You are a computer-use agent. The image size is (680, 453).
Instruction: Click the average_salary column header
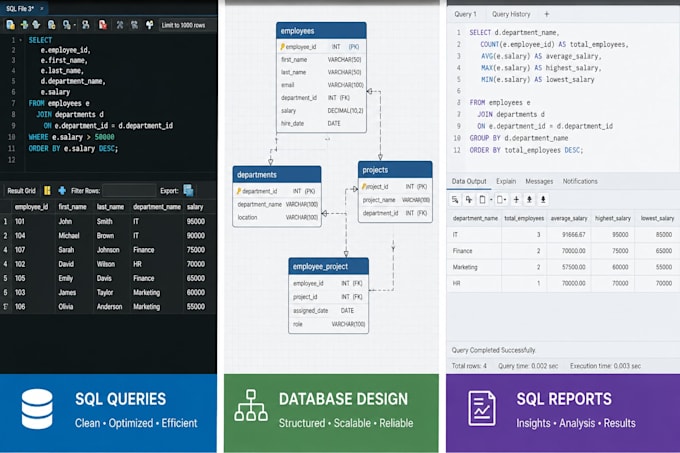click(x=569, y=218)
